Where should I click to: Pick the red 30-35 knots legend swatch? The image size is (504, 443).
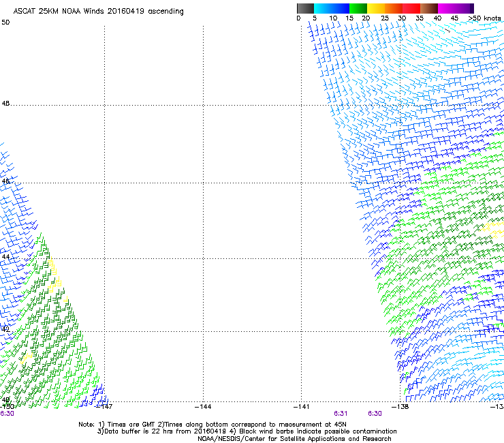click(x=411, y=8)
